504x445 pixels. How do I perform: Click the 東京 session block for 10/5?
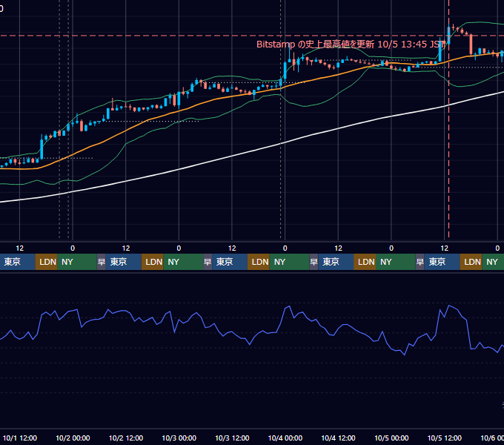tap(442, 262)
